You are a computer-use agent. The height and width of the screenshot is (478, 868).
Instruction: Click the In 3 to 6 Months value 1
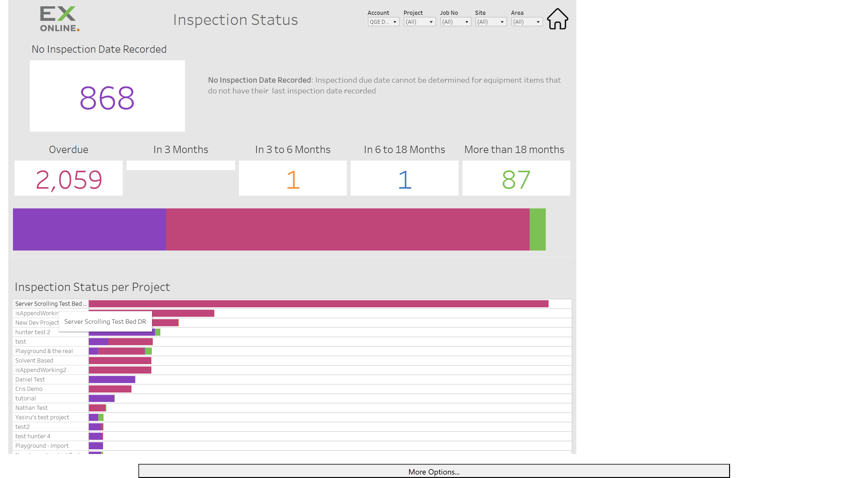point(293,180)
